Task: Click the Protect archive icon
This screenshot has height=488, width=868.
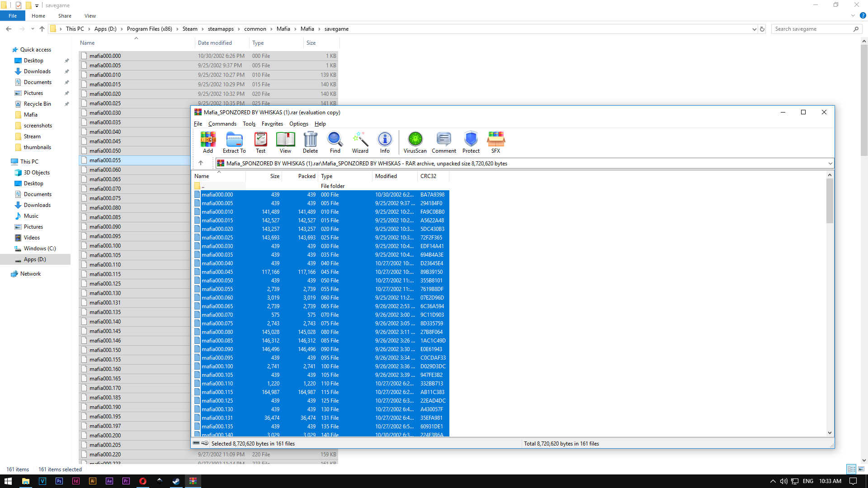Action: 471,142
